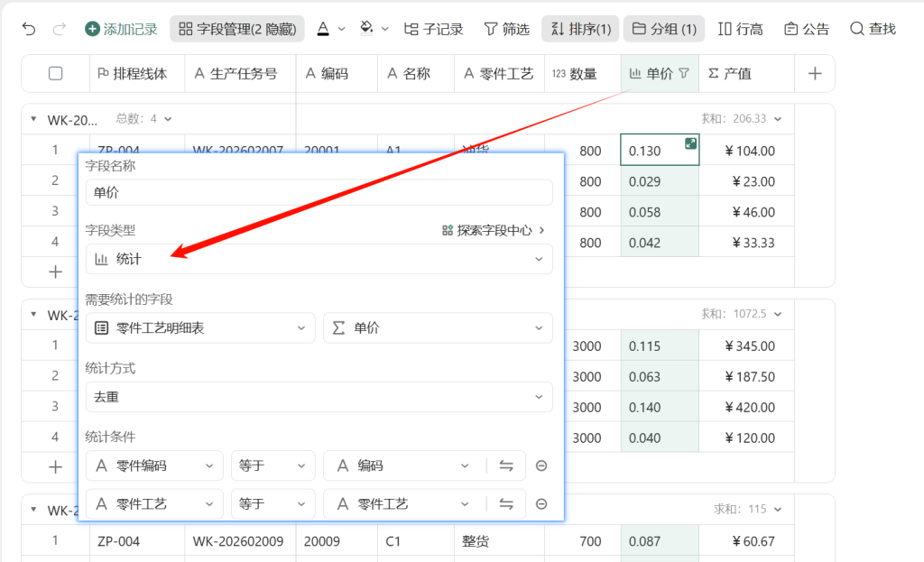The image size is (924, 562).
Task: Click the plus row under second group
Action: tap(55, 467)
